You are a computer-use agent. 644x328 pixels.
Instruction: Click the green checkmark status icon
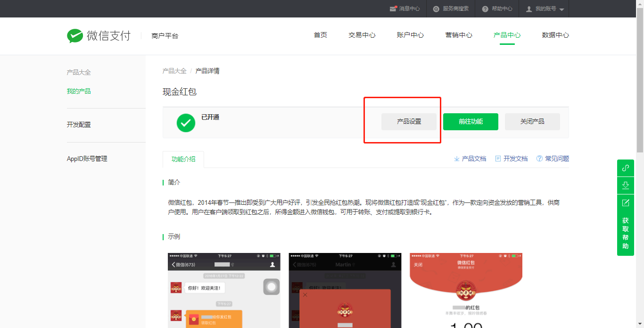tap(186, 123)
